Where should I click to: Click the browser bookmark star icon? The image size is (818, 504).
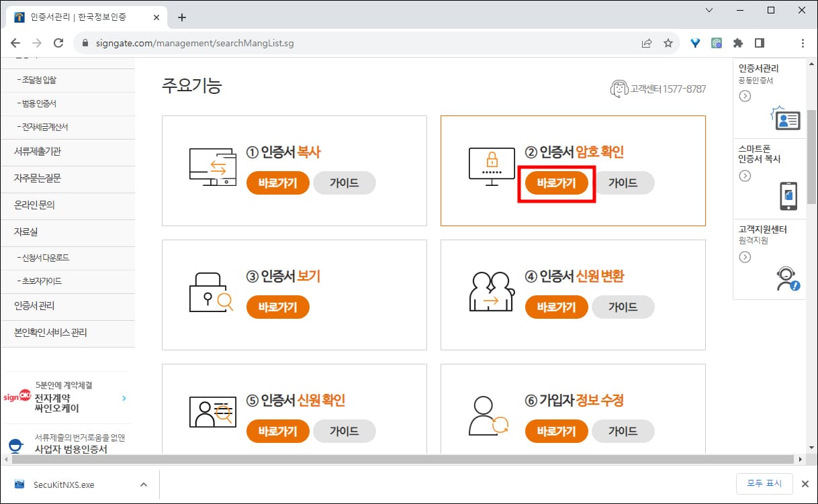[x=668, y=42]
